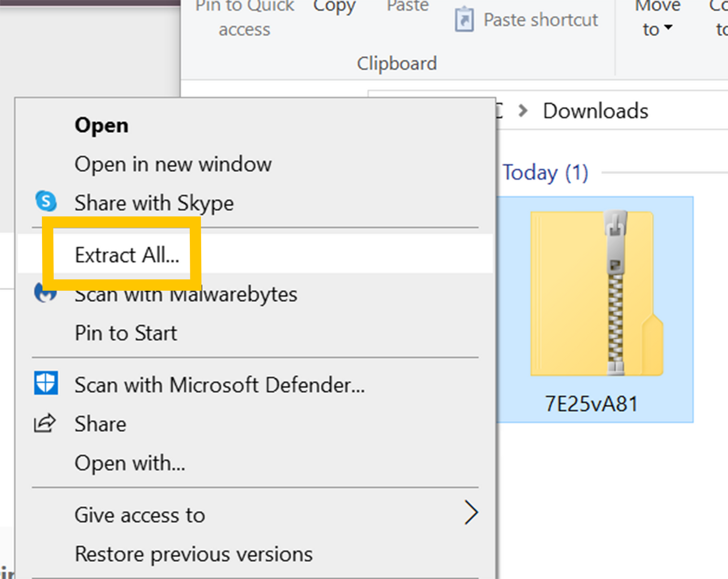
Task: Select Open at the top of the menu
Action: pyautogui.click(x=101, y=125)
